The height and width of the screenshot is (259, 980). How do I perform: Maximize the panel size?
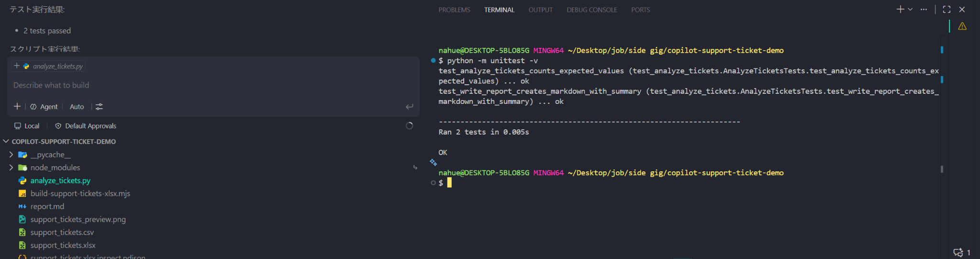coord(947,9)
